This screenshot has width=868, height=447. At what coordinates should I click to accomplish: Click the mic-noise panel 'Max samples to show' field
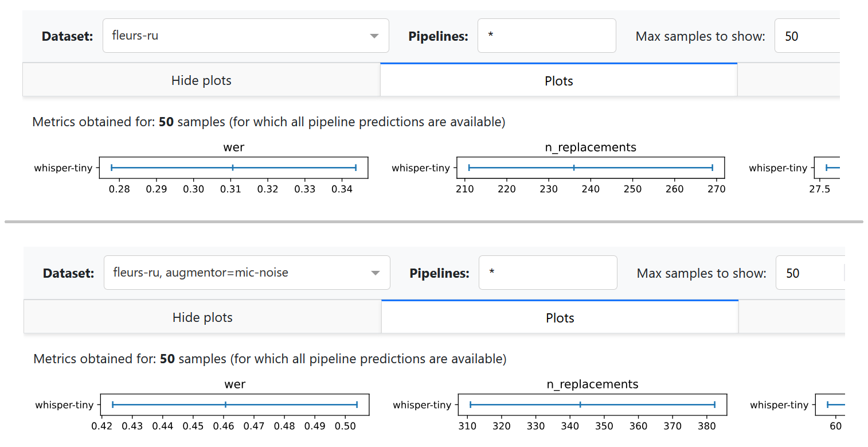click(x=808, y=273)
